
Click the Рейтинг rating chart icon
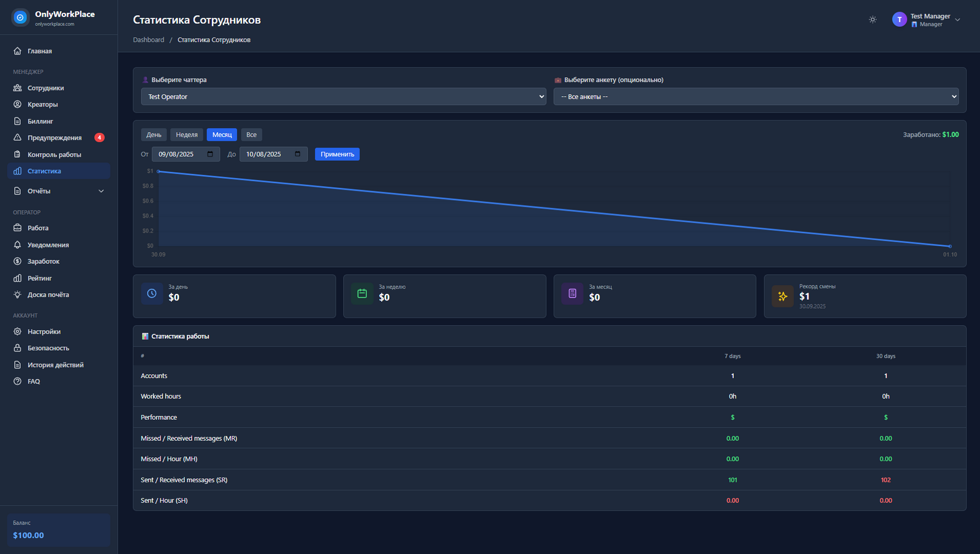(x=18, y=279)
